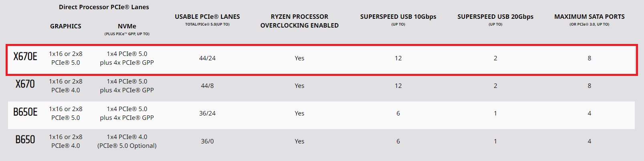Click the USABLE PCIe LANES header
The width and height of the screenshot is (644, 161).
(x=207, y=17)
